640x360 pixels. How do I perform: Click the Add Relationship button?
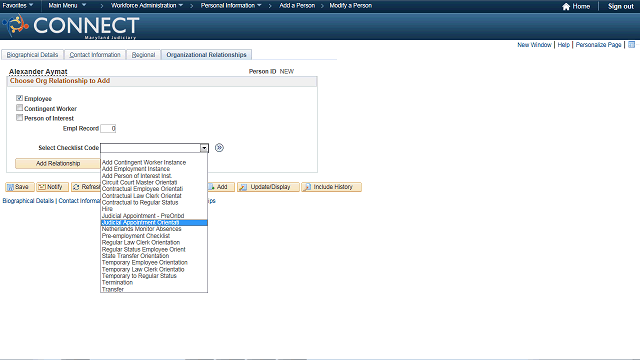tap(58, 164)
